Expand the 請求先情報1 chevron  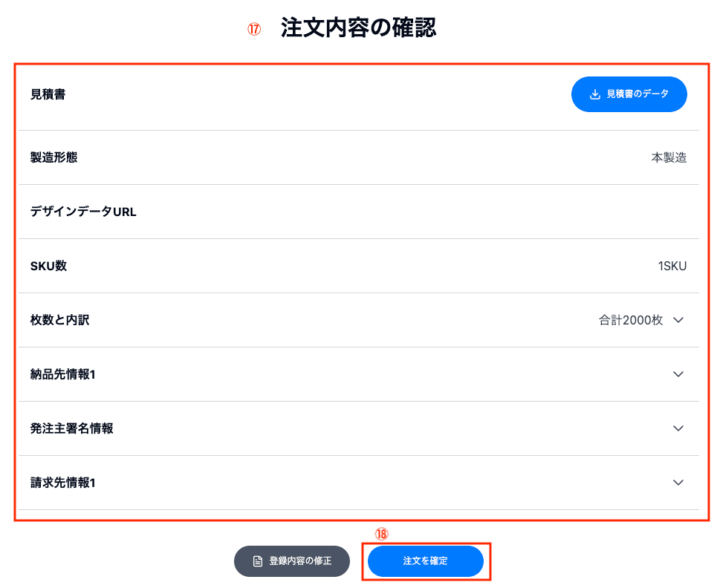point(678,483)
